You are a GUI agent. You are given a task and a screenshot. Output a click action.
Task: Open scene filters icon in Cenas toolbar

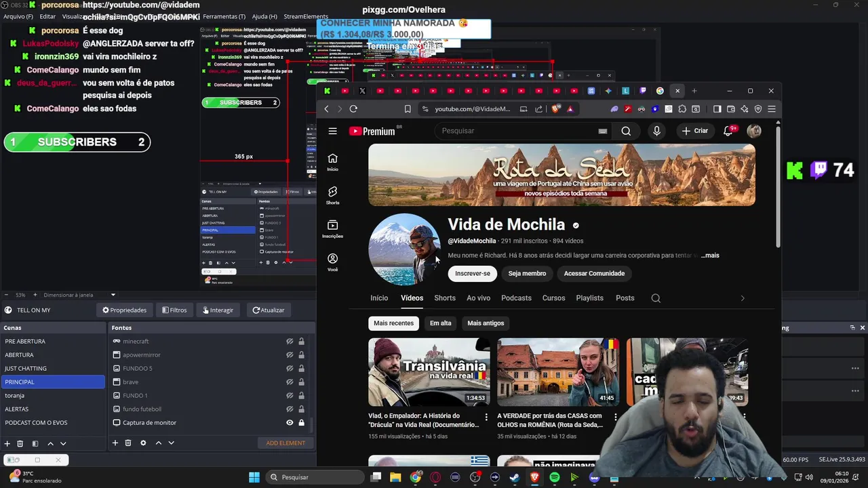tap(35, 443)
